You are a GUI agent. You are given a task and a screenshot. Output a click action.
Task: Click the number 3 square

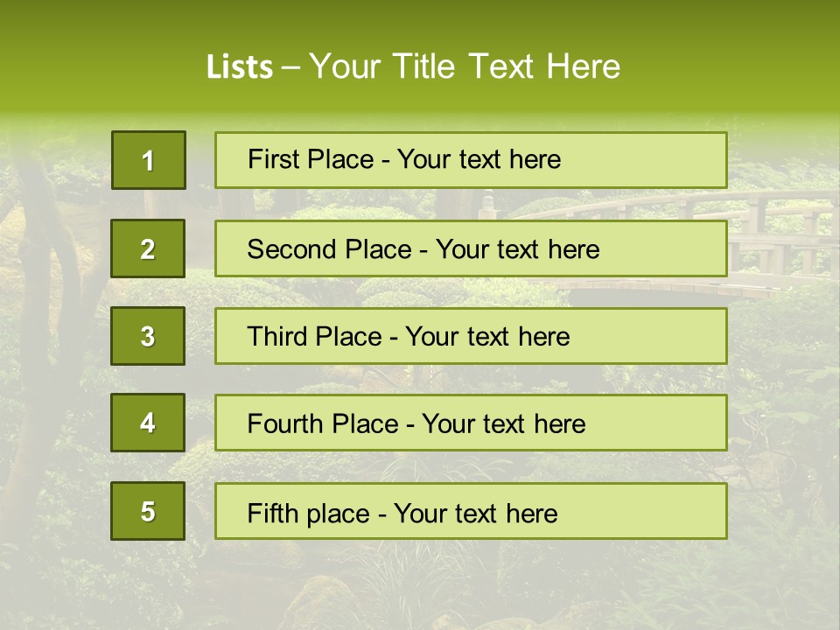[x=148, y=336]
